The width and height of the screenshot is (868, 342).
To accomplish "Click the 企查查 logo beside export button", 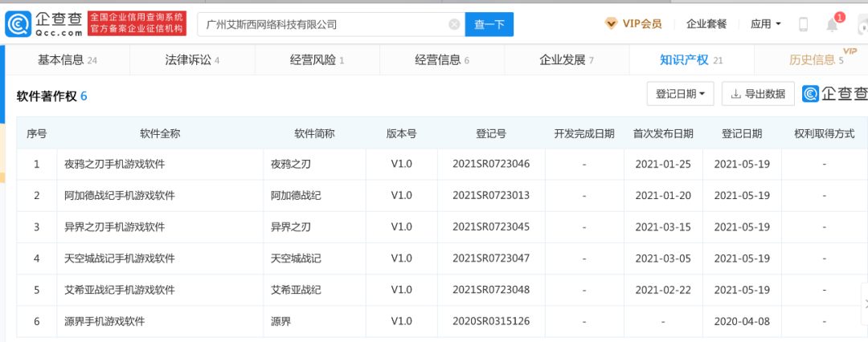I will pos(835,94).
